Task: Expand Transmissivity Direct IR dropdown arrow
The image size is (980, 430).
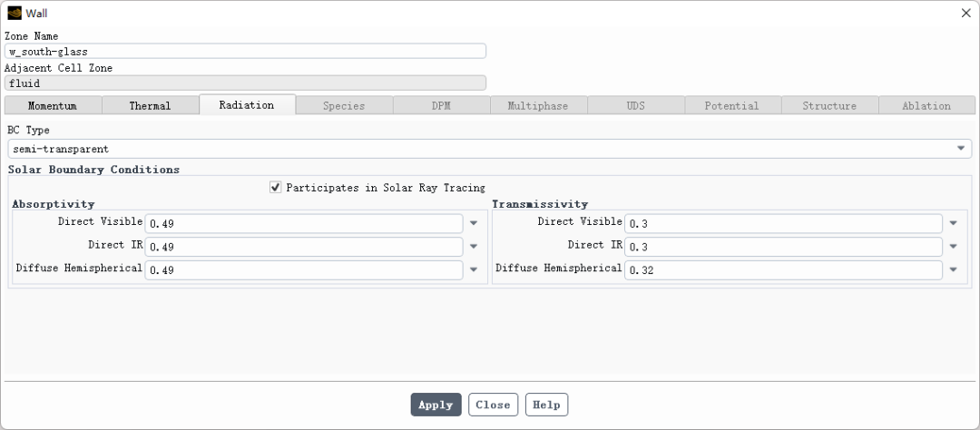Action: 953,247
